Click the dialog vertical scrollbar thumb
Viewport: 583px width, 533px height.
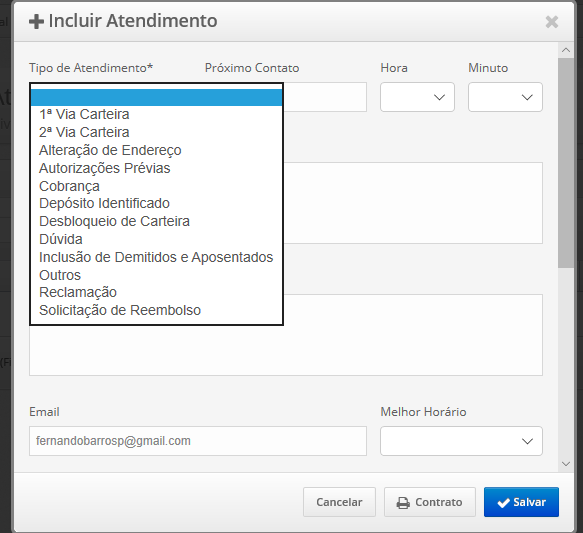click(566, 163)
